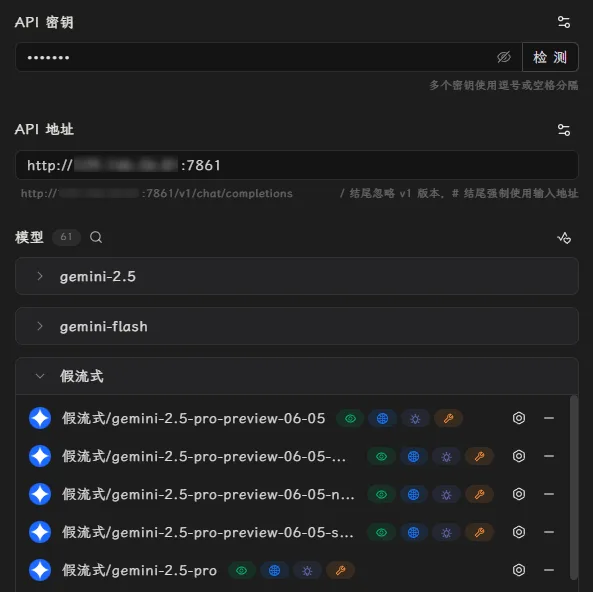Image resolution: width=593 pixels, height=592 pixels.
Task: Click reasoning tag on gemini-2.5-pro-preview-06-05 row
Action: (x=415, y=418)
